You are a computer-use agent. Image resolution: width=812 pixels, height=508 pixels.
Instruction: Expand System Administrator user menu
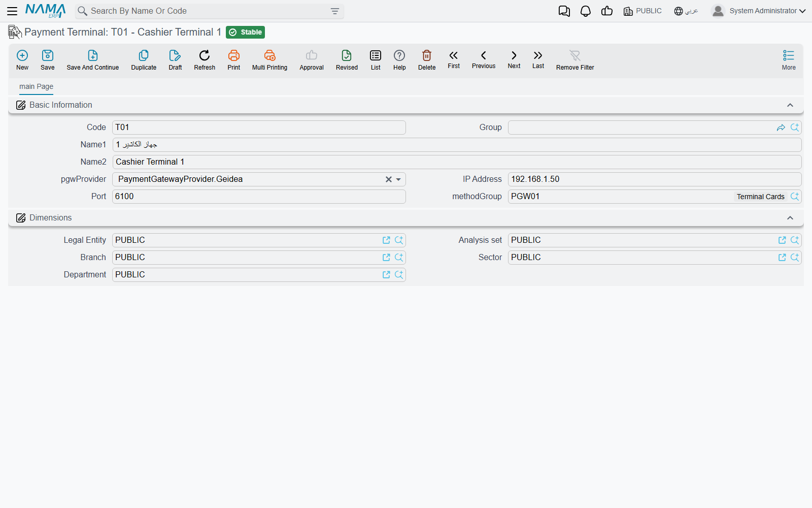[759, 11]
